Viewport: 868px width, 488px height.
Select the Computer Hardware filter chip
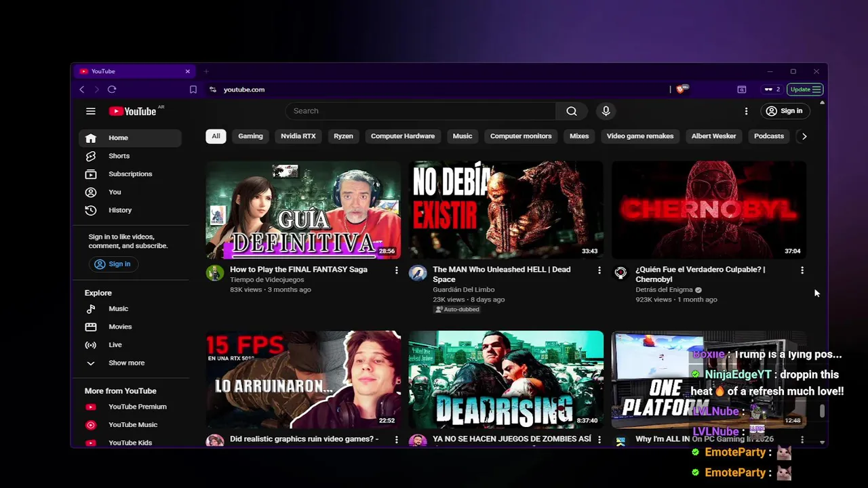[403, 136]
